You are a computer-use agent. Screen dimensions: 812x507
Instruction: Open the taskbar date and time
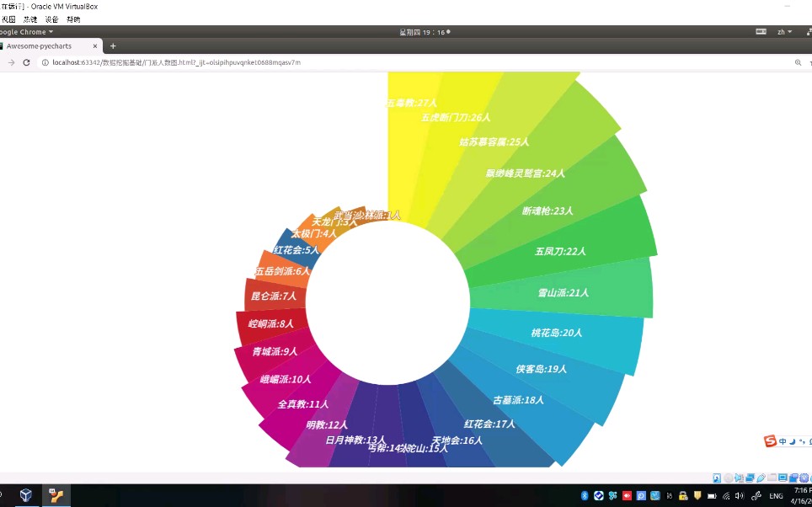point(803,496)
